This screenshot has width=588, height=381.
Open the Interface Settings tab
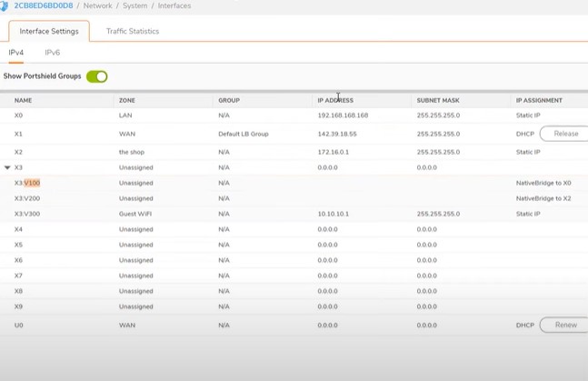tap(49, 31)
